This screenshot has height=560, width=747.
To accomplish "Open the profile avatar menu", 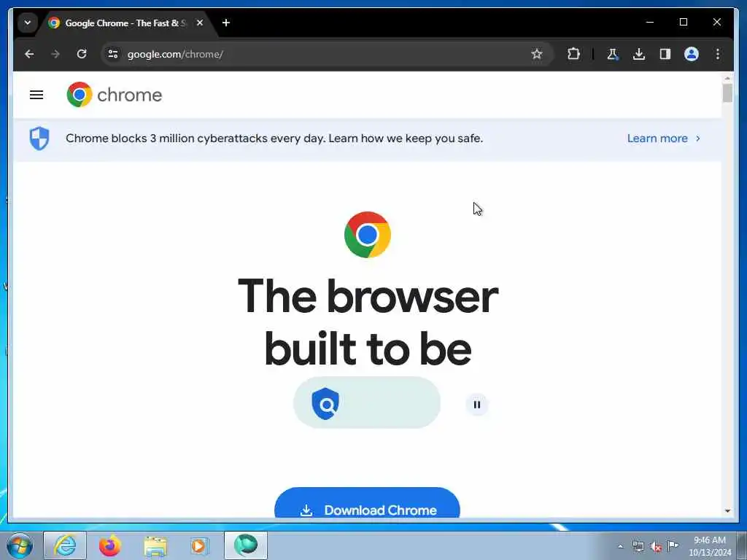I will click(692, 54).
